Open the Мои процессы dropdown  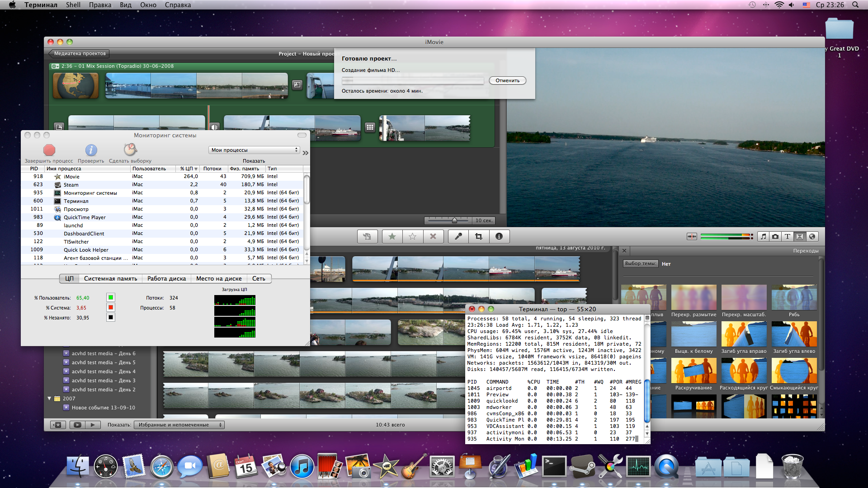(x=255, y=150)
